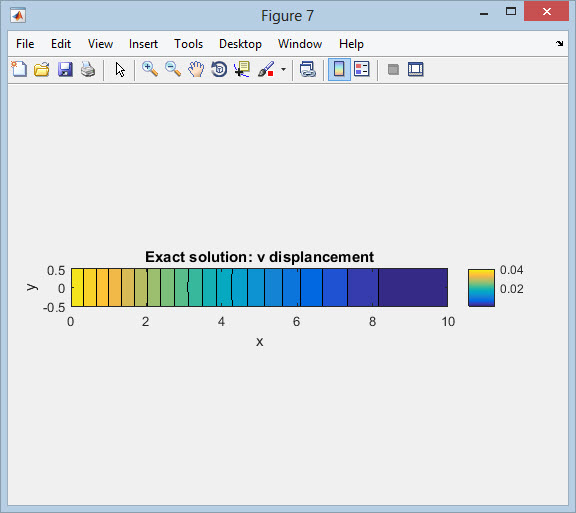Select the Edit Plot arrow tool

point(120,69)
